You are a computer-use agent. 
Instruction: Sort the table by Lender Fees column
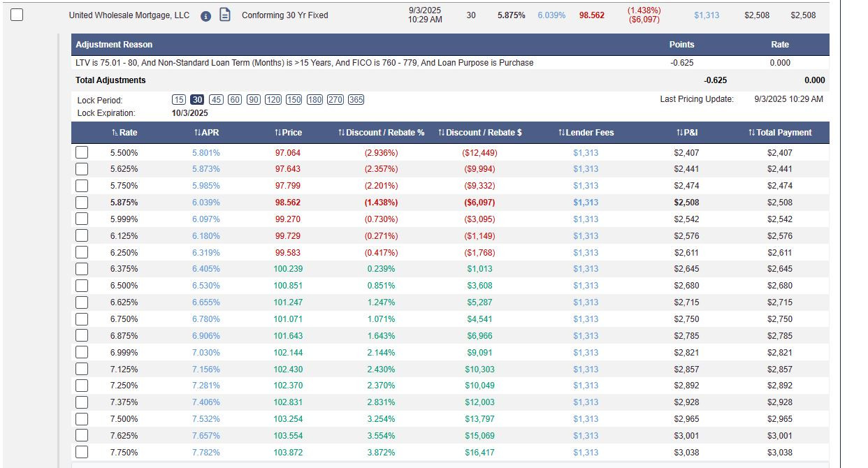[586, 133]
